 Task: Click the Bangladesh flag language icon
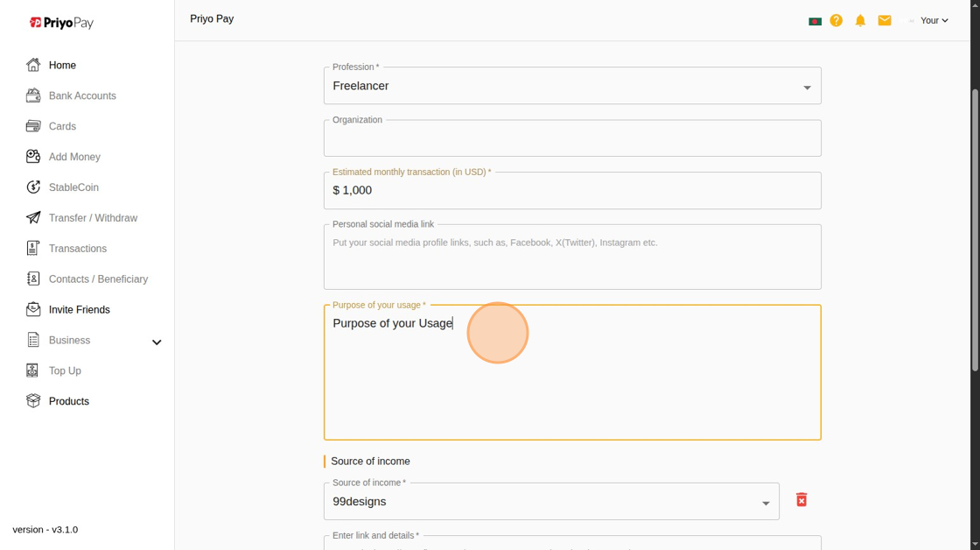(815, 21)
